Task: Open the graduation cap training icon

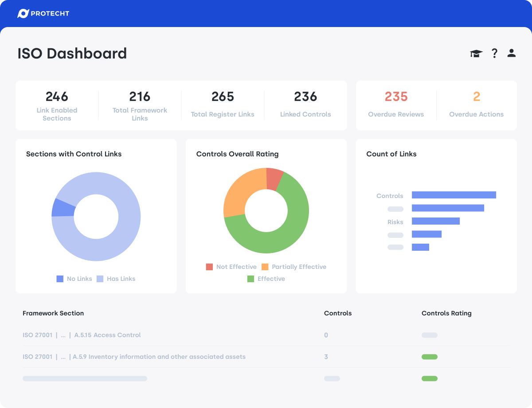Action: click(476, 54)
